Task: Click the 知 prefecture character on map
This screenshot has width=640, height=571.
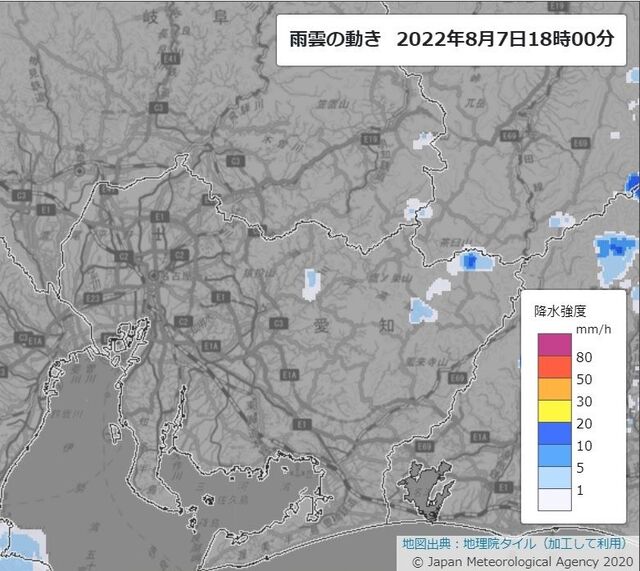Action: click(x=386, y=326)
